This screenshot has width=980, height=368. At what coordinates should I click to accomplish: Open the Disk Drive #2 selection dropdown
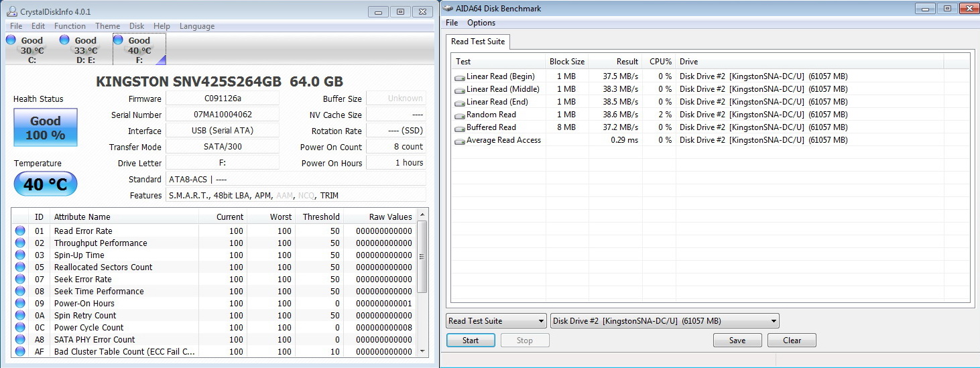665,320
